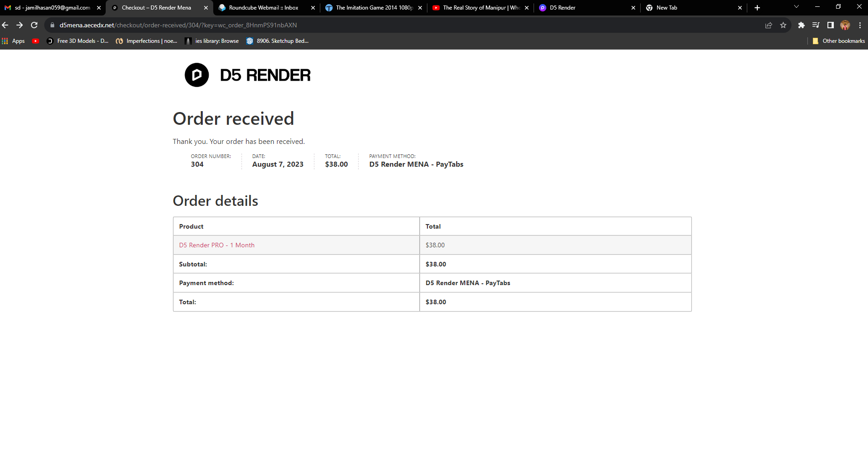This screenshot has height=465, width=868.
Task: Reload the current page
Action: pos(34,25)
